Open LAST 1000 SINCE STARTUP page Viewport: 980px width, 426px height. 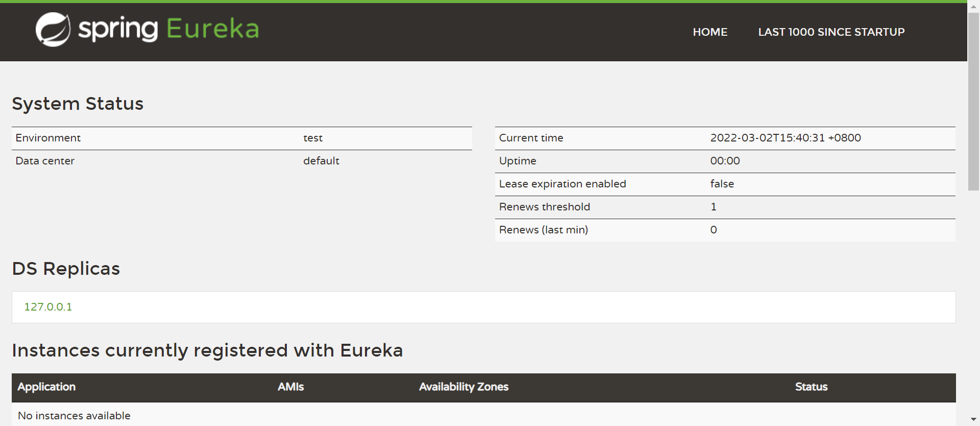pyautogui.click(x=831, y=32)
